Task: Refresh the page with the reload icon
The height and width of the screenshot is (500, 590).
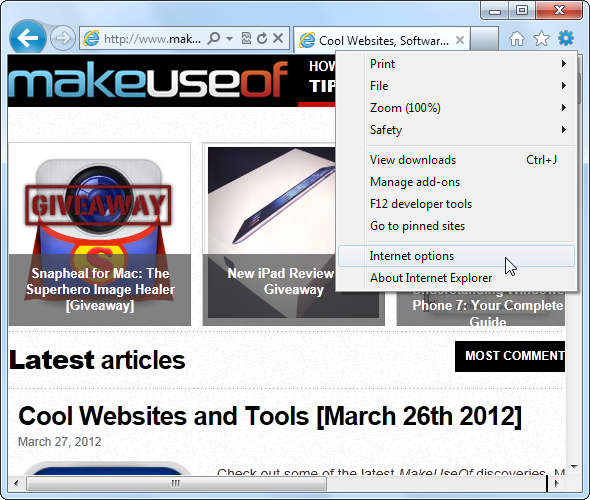Action: [262, 38]
